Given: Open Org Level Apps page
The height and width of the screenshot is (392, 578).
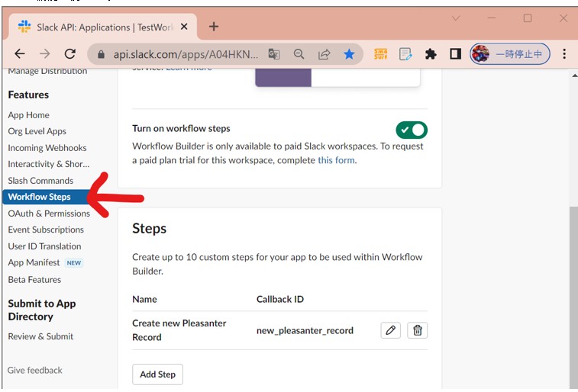Looking at the screenshot, I should pos(37,131).
